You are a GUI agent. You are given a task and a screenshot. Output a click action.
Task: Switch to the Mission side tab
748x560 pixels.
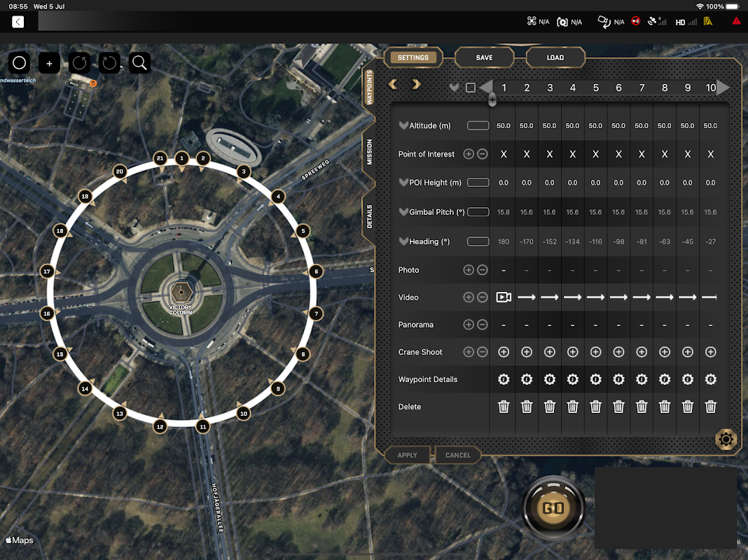coord(370,152)
